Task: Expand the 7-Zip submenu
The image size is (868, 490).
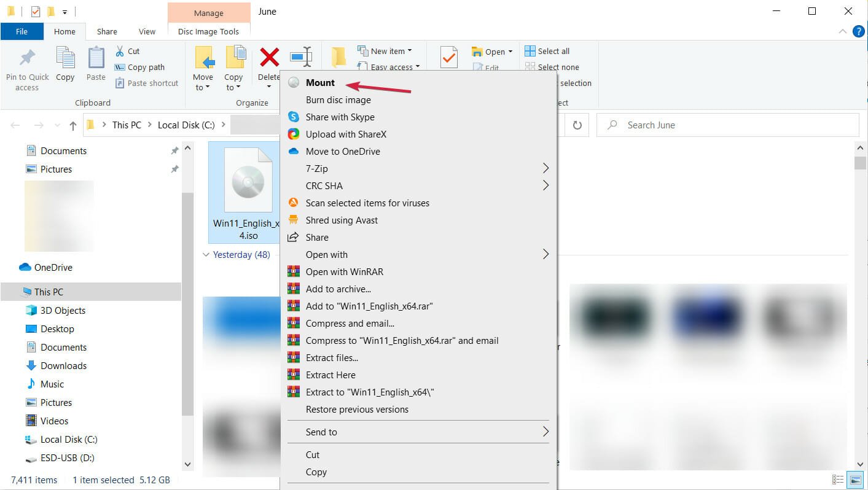Action: pyautogui.click(x=418, y=168)
